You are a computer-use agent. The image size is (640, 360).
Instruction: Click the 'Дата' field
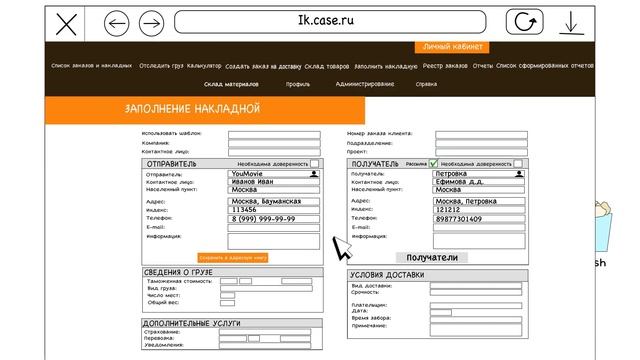point(441,312)
